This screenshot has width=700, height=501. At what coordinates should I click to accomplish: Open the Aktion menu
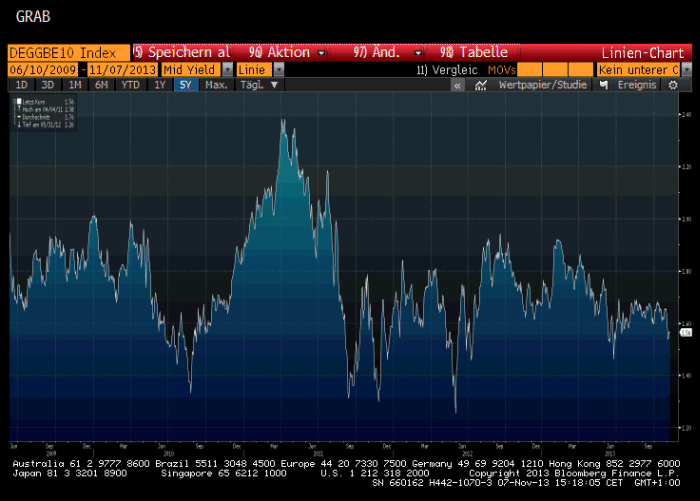tap(287, 52)
